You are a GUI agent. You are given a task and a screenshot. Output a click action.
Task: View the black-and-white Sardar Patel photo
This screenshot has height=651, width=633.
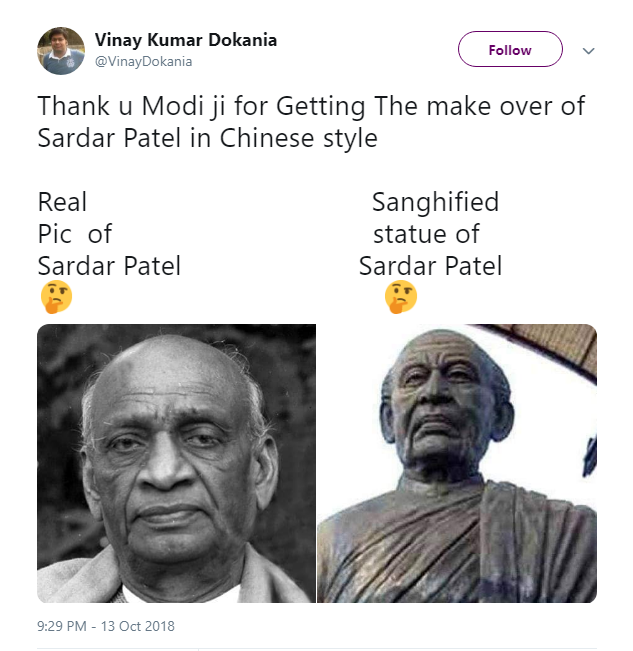click(176, 463)
